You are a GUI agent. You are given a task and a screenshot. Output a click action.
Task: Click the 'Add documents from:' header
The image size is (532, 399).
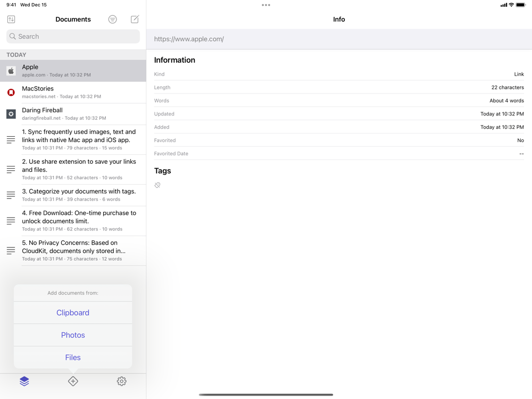(x=73, y=293)
